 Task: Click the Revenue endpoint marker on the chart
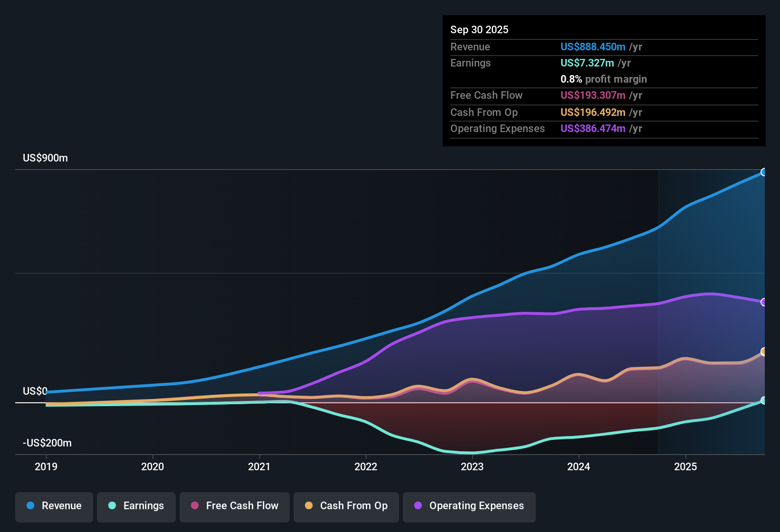click(x=764, y=172)
